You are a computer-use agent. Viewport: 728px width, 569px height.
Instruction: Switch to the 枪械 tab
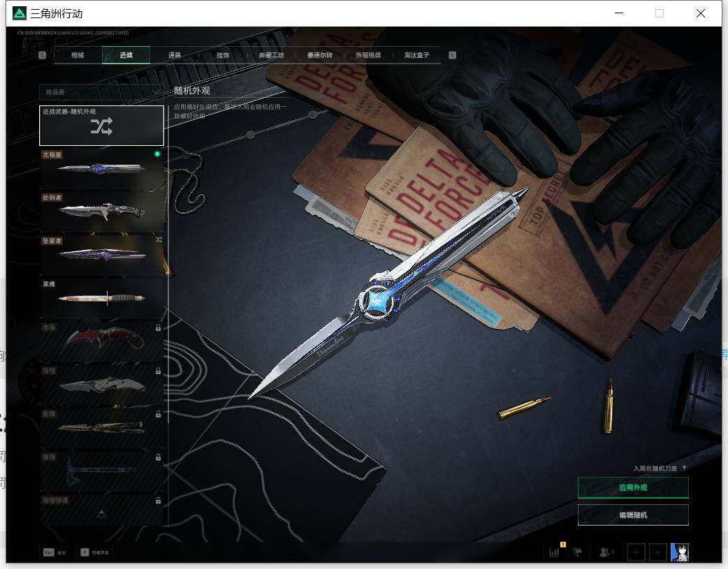tap(78, 54)
